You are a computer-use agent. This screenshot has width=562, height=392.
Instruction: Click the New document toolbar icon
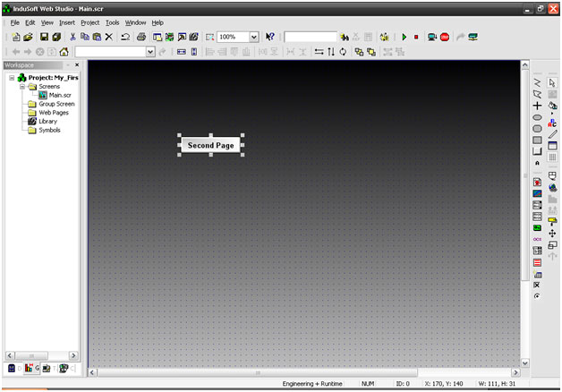(16, 37)
